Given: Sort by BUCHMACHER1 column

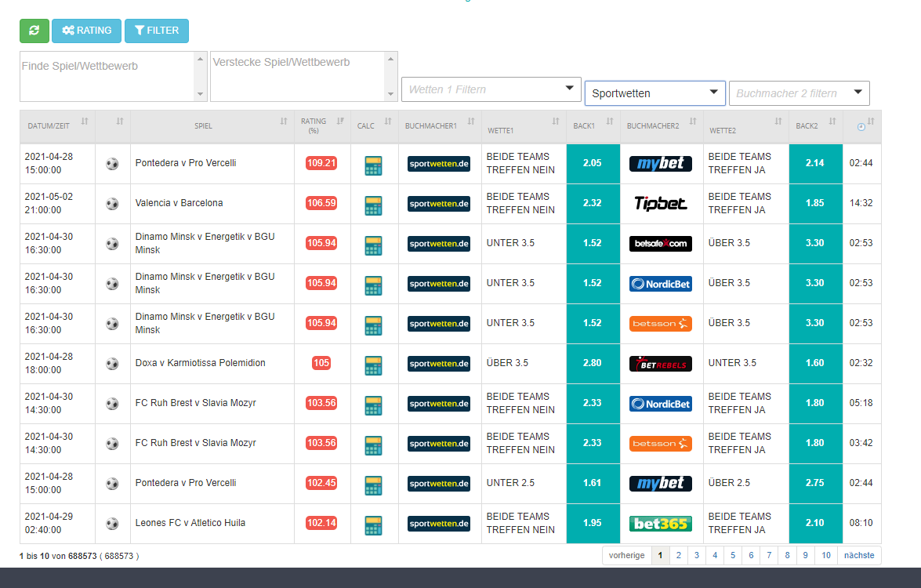Looking at the screenshot, I should 440,126.
